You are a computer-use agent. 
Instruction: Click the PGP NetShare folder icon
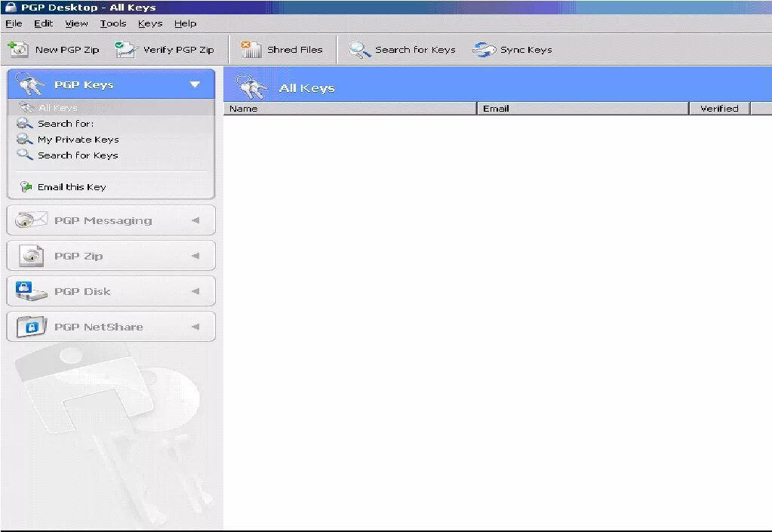31,326
